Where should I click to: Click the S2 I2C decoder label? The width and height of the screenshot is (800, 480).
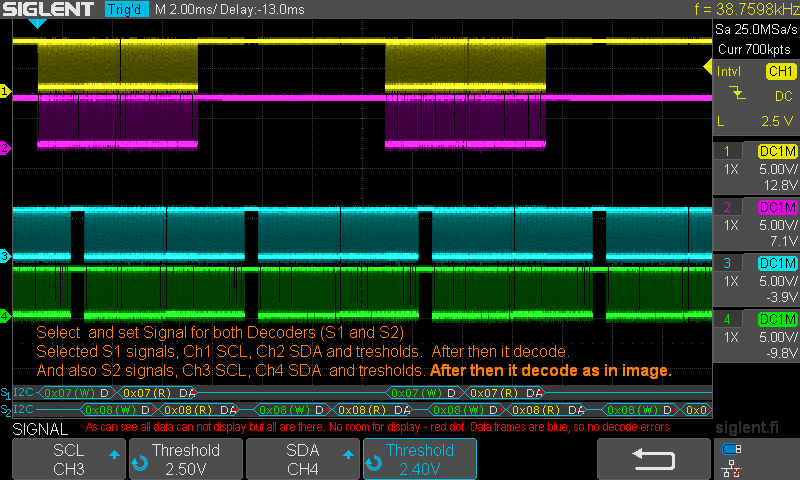click(17, 409)
